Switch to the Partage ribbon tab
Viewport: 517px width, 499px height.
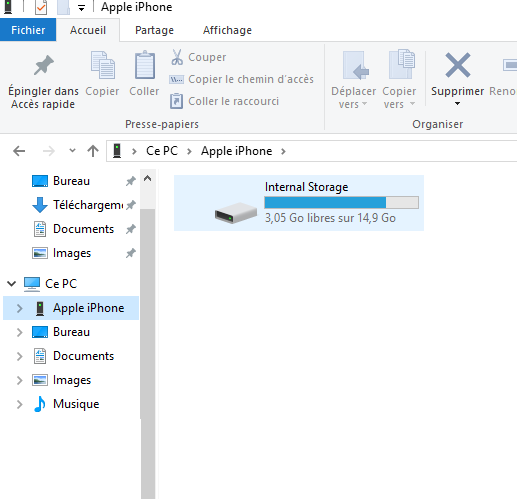click(154, 30)
